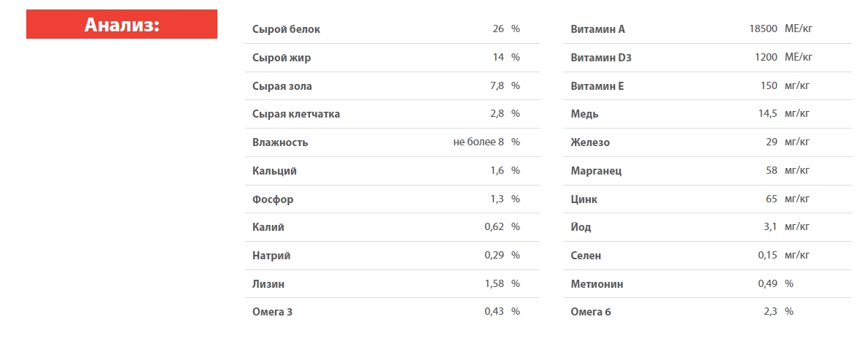The image size is (868, 344).
Task: Click the Витамин E row label
Action: (597, 86)
